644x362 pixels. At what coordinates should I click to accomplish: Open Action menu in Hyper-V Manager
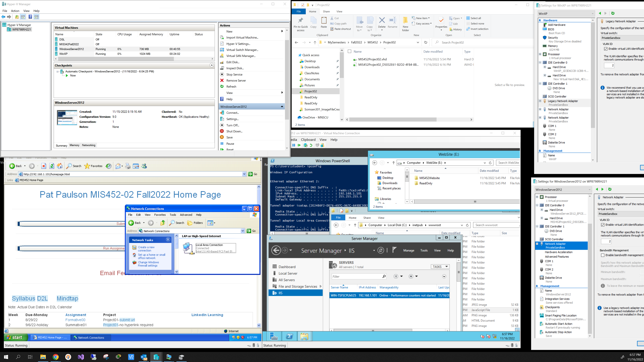click(15, 11)
